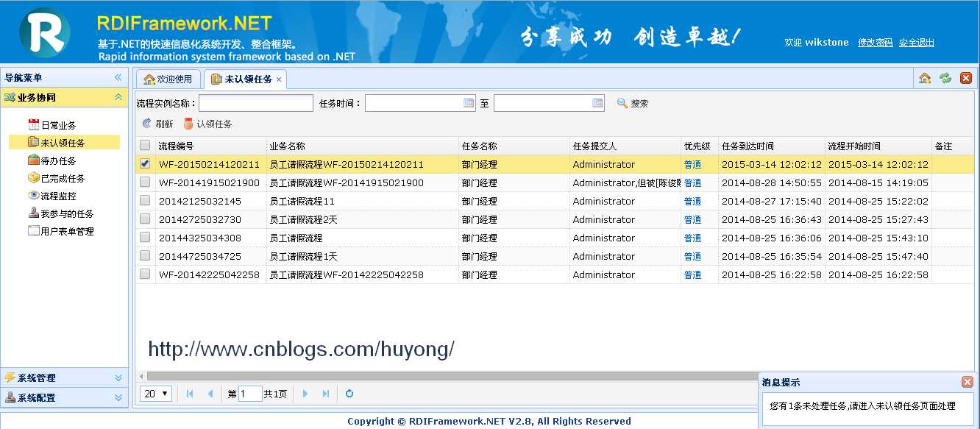Check row WF-20141915021900 checkbox
The image size is (980, 429).
tap(145, 182)
